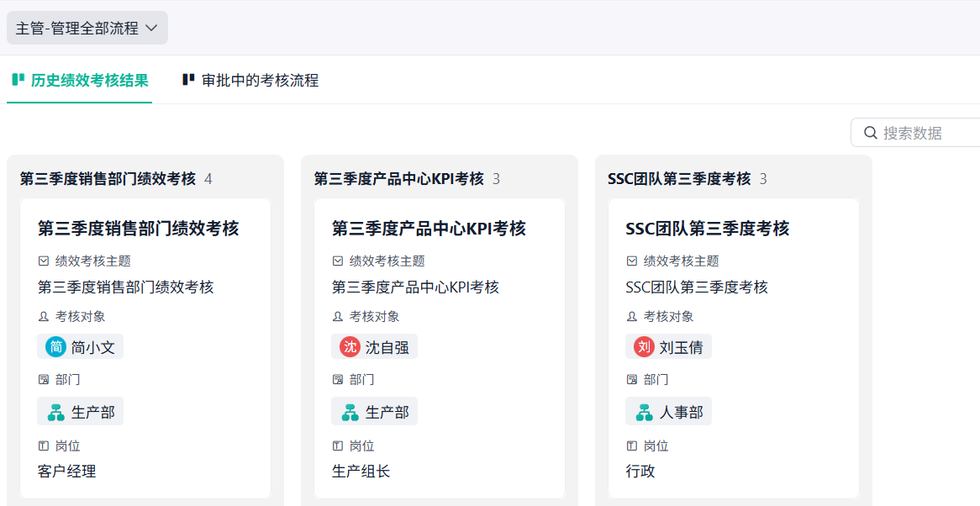The image size is (980, 506).
Task: Type in the 搜索数据 search field
Action: [925, 133]
